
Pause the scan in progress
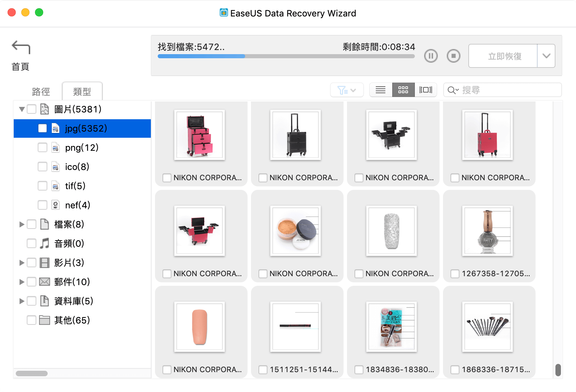[431, 56]
